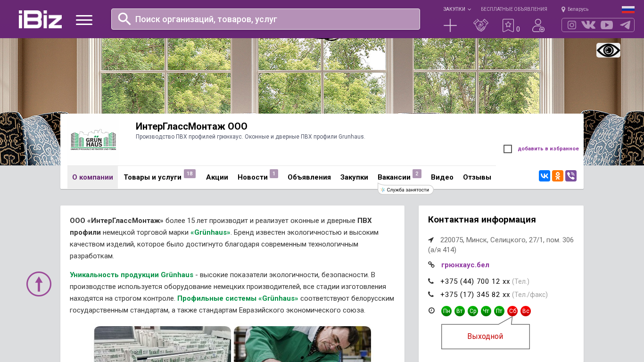Viewport: 644px width, 362px height.
Task: Click the Tuesday (Вт) day circle
Action: click(x=460, y=311)
